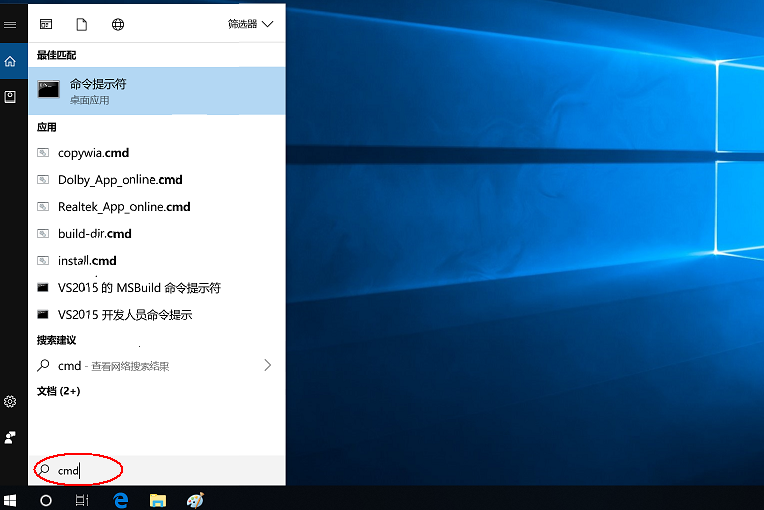This screenshot has height=510, width=764.
Task: Expand the 文档 (2+) results section
Action: tap(59, 392)
